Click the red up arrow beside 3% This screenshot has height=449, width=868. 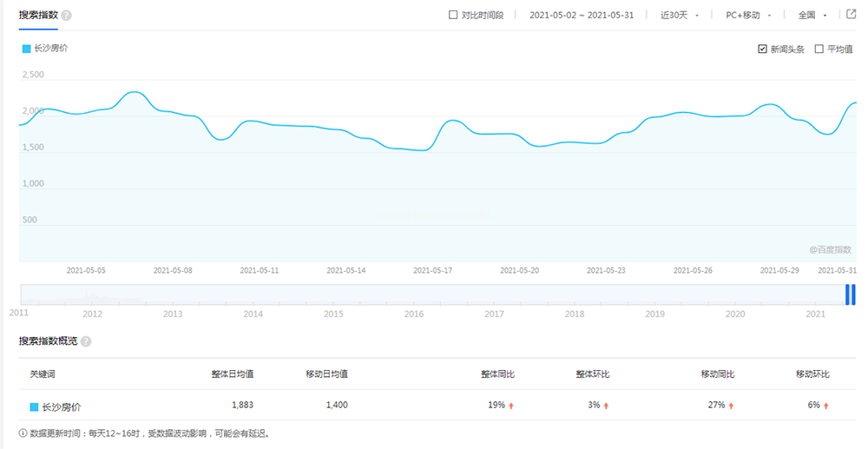pos(607,406)
